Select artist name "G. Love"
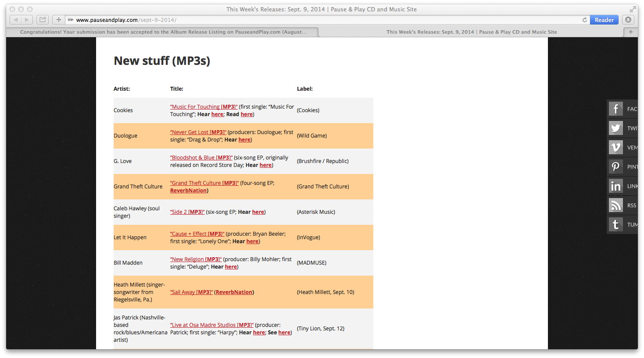The width and height of the screenshot is (644, 358). (123, 161)
